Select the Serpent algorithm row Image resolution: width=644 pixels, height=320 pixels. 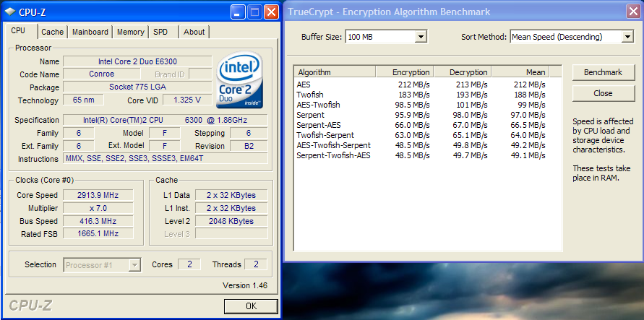coord(427,115)
